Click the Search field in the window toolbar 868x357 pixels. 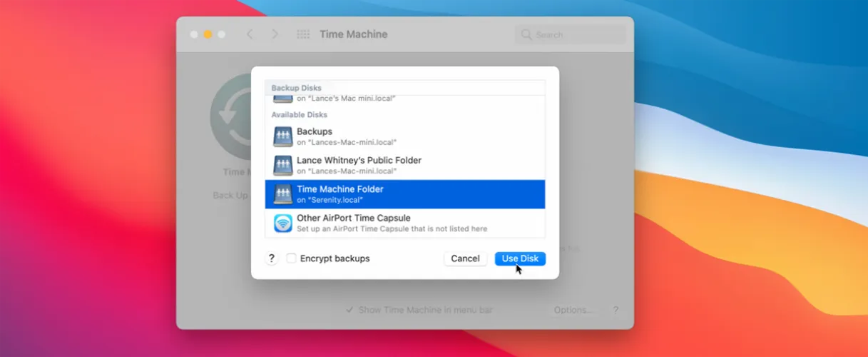tap(571, 34)
